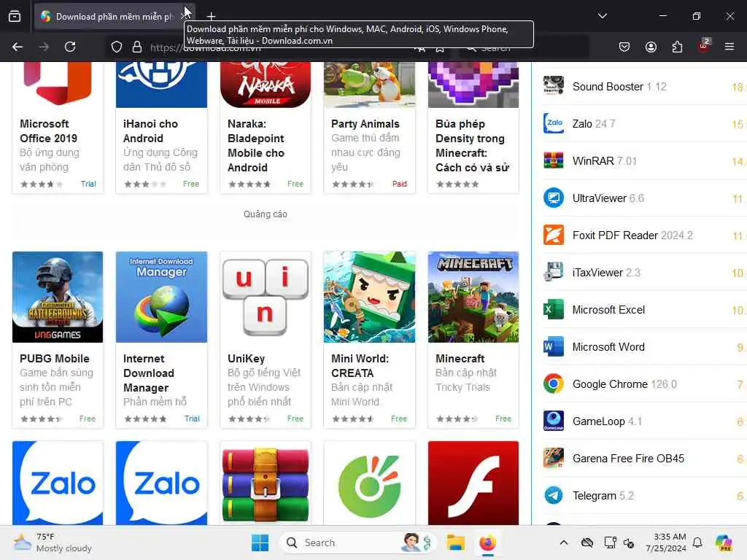Open the Garena Free Fire OB45 link
Screen dimensions: 747x560
(628, 459)
